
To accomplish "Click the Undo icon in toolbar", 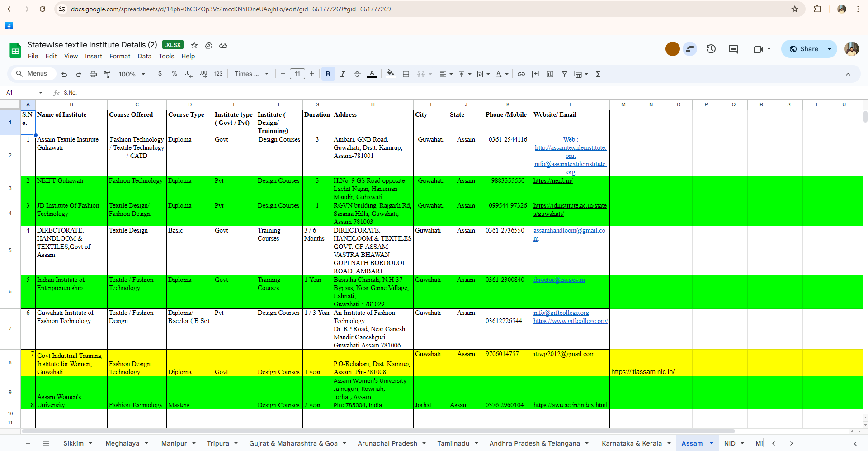I will 64,74.
